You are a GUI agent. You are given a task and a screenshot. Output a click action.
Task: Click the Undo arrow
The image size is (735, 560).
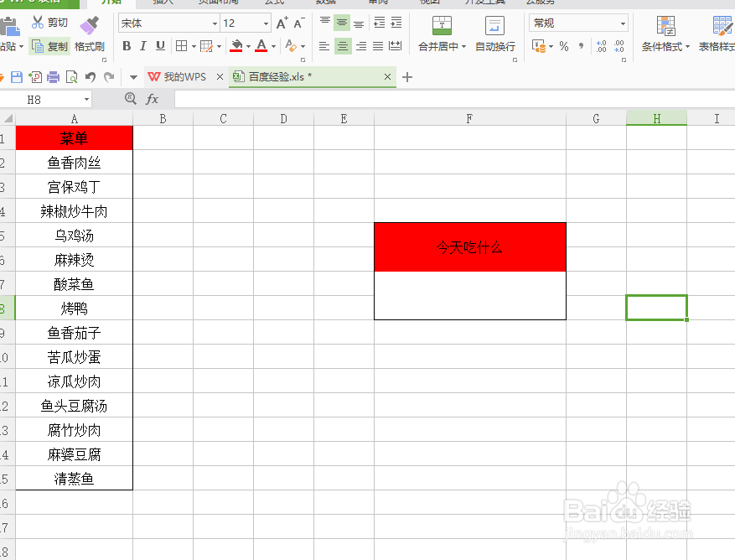(x=91, y=77)
